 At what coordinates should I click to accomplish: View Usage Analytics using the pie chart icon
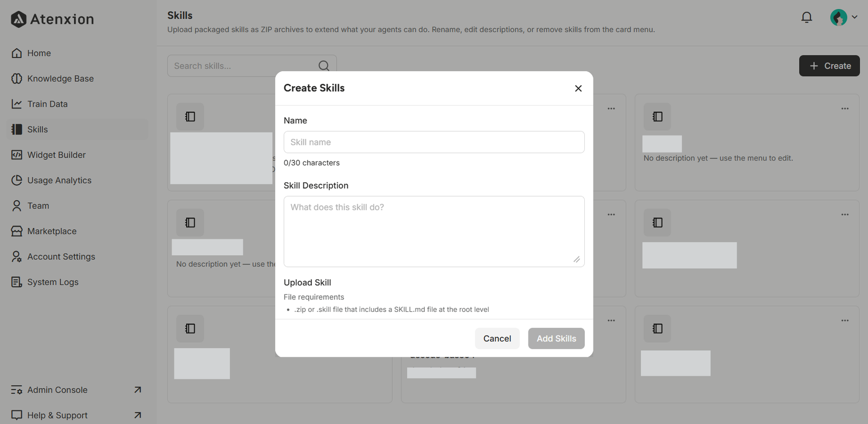[x=17, y=181]
